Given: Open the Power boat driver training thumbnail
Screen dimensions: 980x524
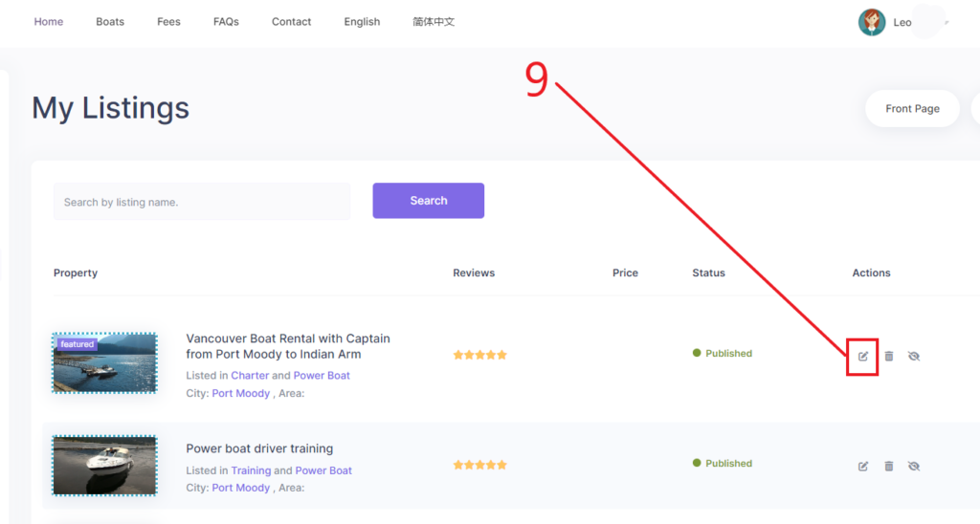Looking at the screenshot, I should click(x=104, y=466).
